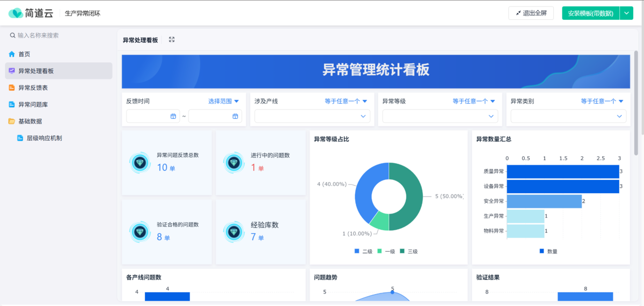This screenshot has width=644, height=306.
Task: Expand the 涉及产线 value select box
Action: [312, 116]
